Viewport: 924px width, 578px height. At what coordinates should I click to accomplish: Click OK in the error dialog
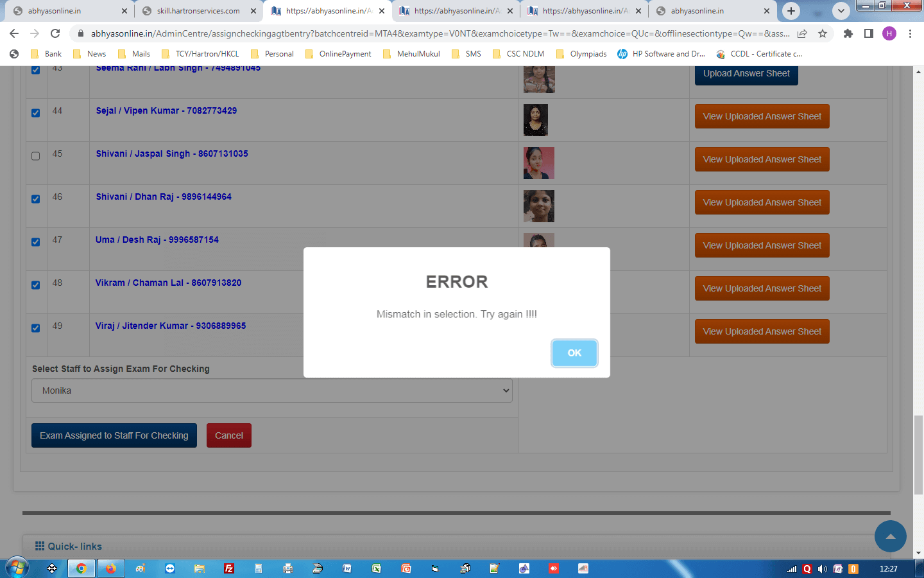[x=574, y=353]
